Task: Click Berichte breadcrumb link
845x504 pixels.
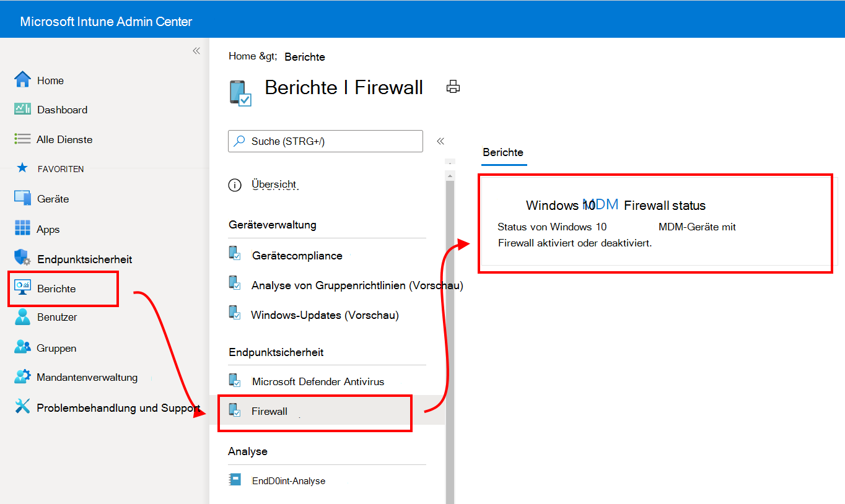Action: point(305,56)
